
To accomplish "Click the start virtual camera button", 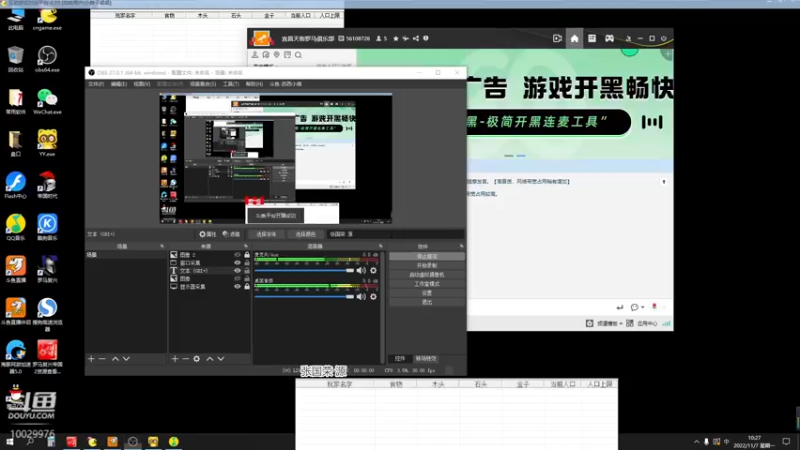I will (x=427, y=274).
